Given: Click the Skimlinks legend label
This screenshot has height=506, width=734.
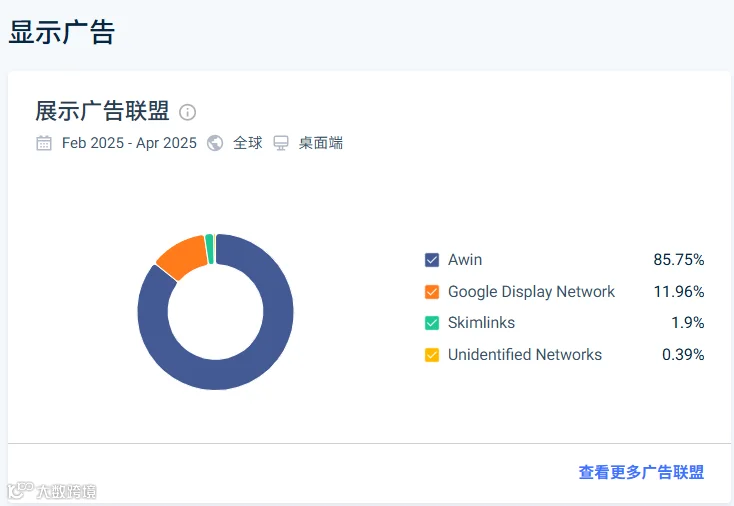Looking at the screenshot, I should point(481,323).
